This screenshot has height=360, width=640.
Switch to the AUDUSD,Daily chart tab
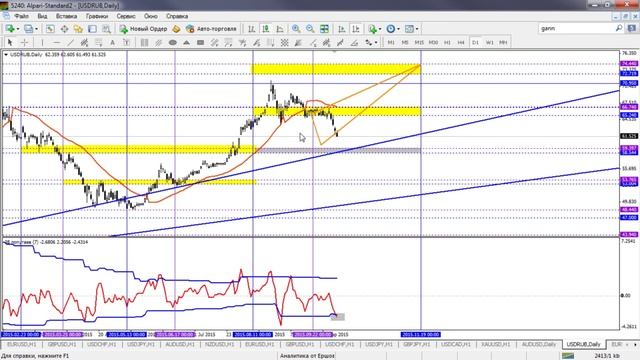click(x=539, y=344)
